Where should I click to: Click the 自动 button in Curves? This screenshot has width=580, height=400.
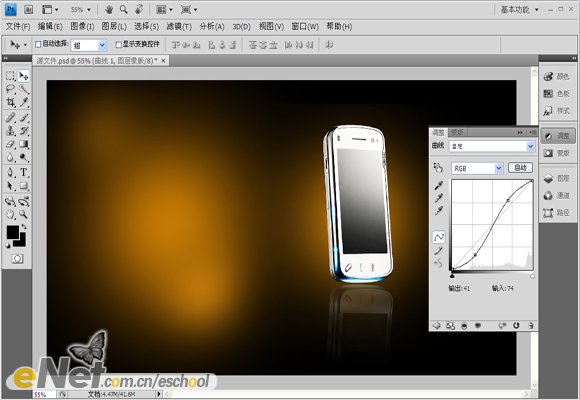click(520, 168)
